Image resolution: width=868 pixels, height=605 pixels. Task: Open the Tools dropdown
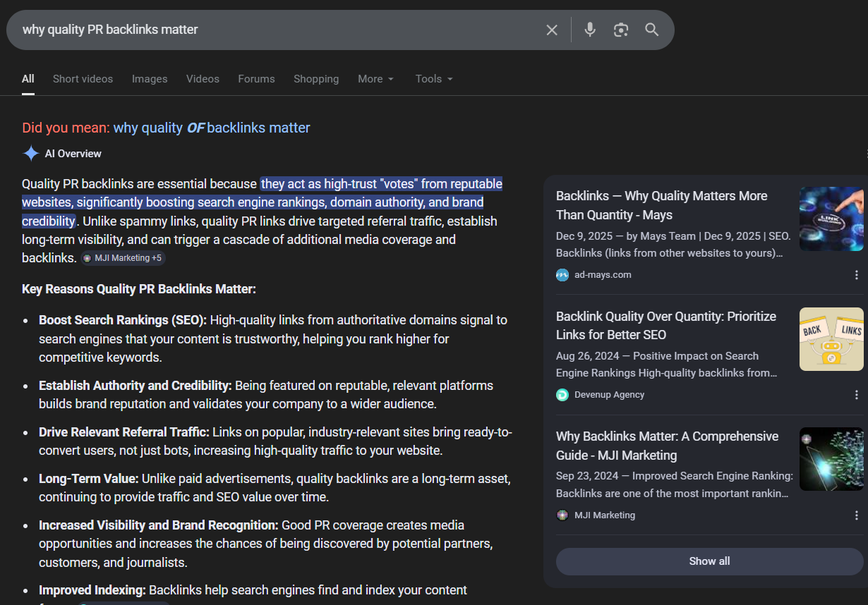(x=434, y=79)
